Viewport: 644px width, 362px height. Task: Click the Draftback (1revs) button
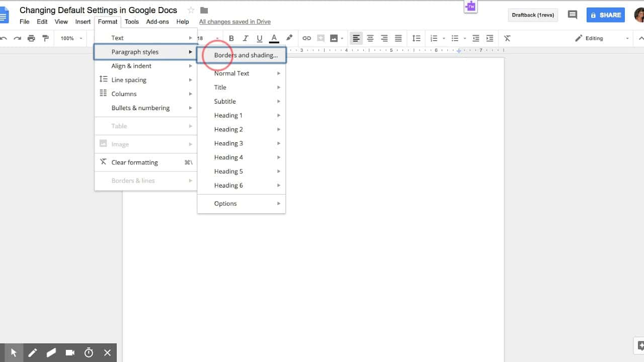tap(533, 15)
